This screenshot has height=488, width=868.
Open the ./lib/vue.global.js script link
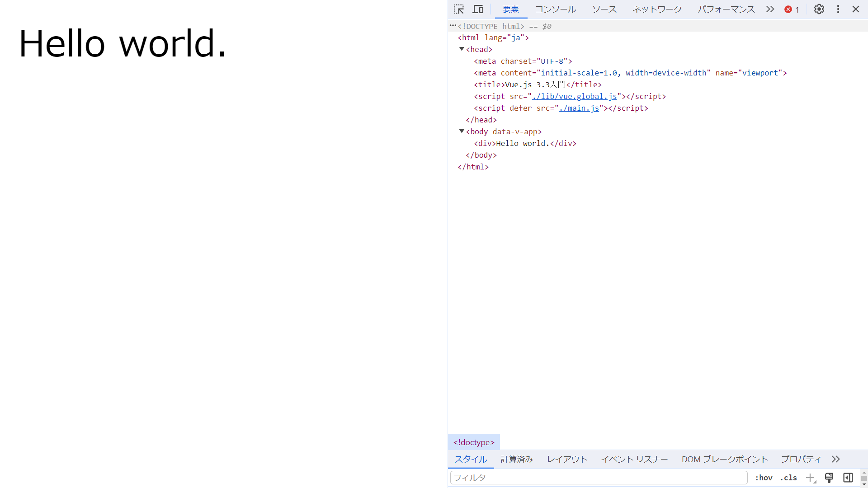click(574, 96)
